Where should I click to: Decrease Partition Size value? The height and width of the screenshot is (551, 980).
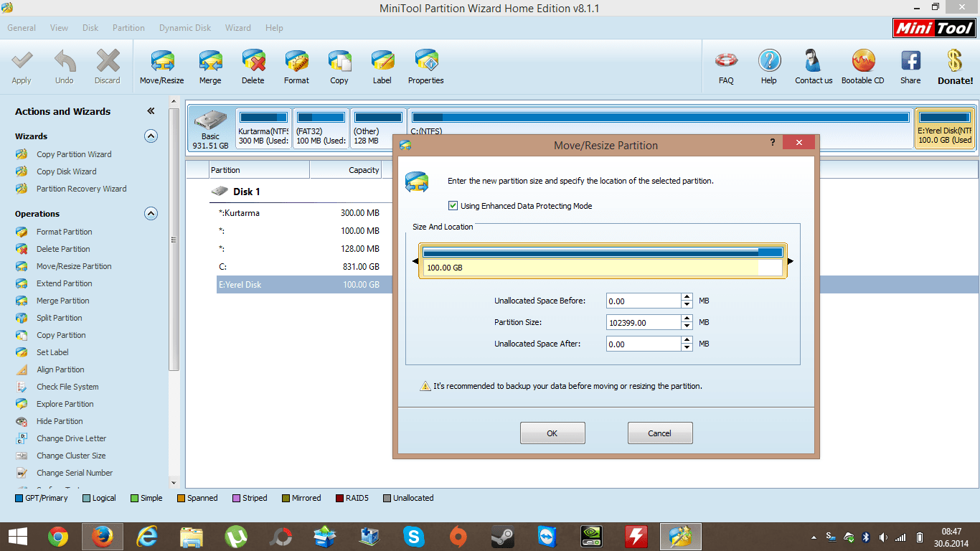[x=687, y=326]
